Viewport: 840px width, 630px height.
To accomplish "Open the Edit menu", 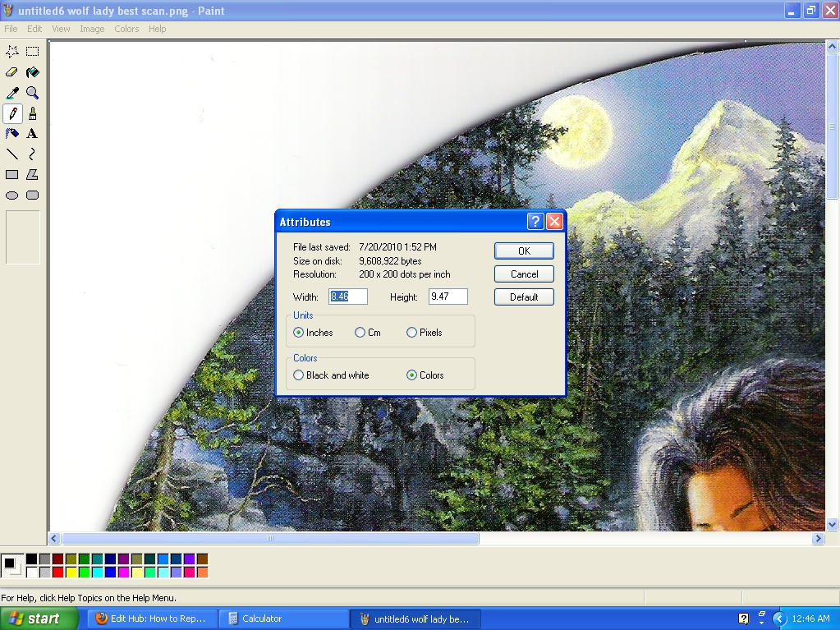I will 34,29.
